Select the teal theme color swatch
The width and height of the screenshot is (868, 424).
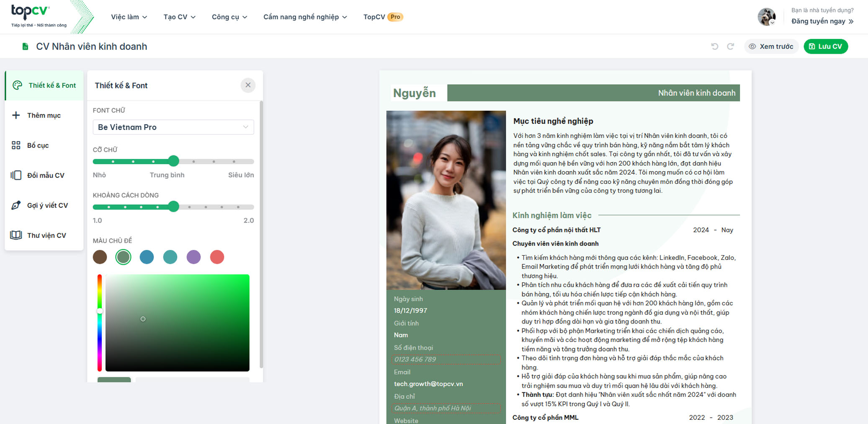tap(170, 257)
